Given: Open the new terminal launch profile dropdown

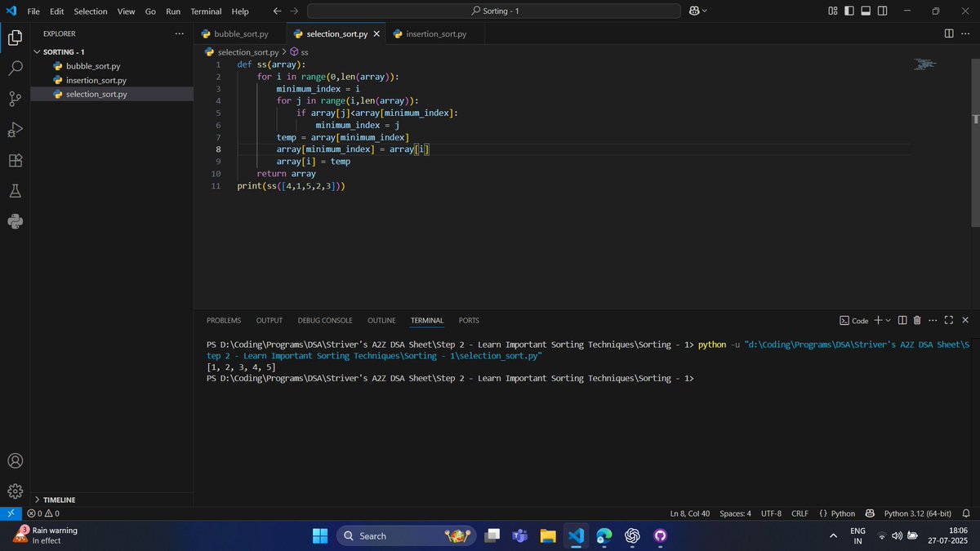Looking at the screenshot, I should pos(888,321).
